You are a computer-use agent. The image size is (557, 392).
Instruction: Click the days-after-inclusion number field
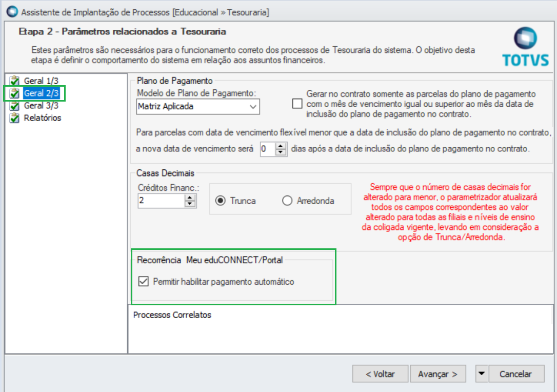point(268,149)
